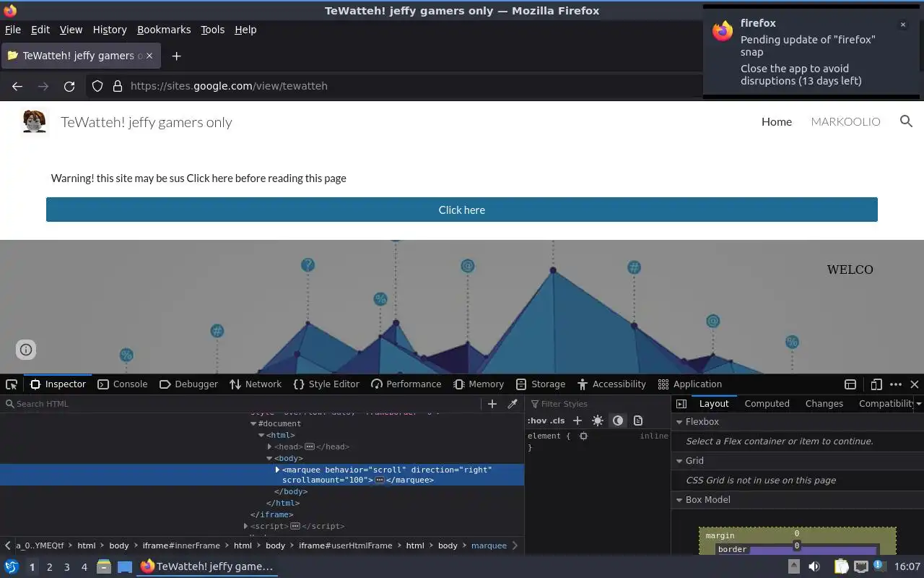The image size is (924, 578).
Task: Expand the <head> node
Action: tap(270, 447)
